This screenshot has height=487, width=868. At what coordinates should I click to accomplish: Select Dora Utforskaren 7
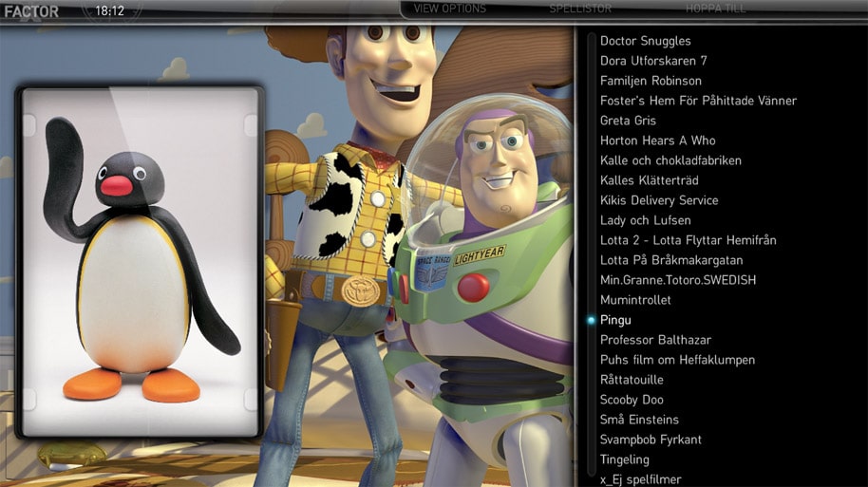tap(653, 61)
